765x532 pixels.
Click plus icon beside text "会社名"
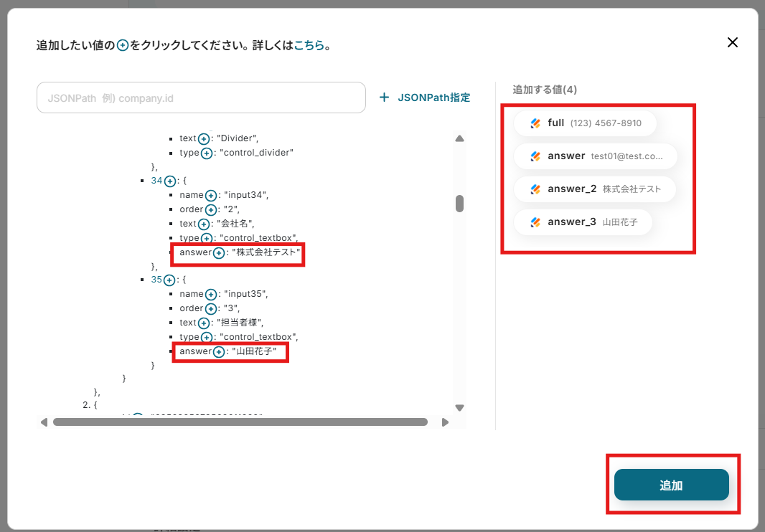point(204,224)
